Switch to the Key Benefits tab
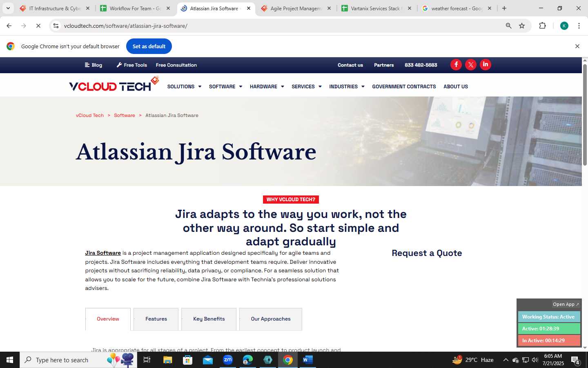588x368 pixels. click(x=209, y=319)
